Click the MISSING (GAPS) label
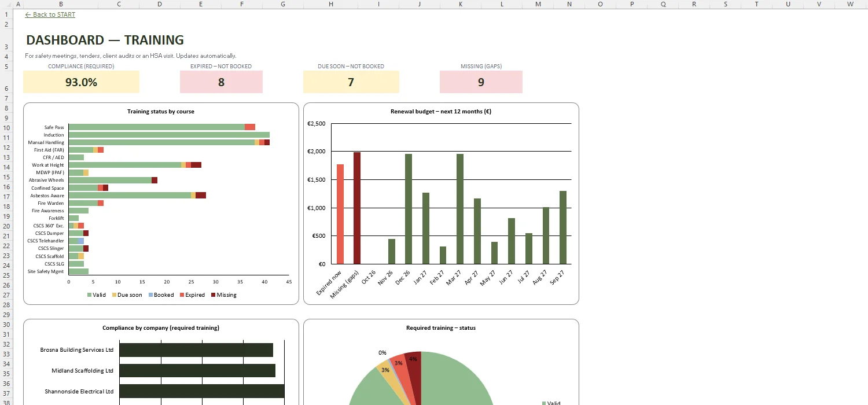This screenshot has width=868, height=405. click(481, 67)
